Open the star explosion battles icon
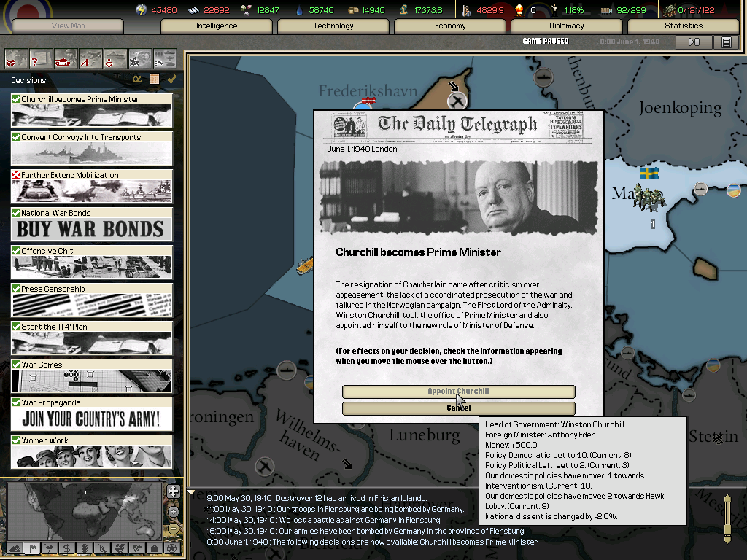This screenshot has width=747, height=560. (140, 59)
